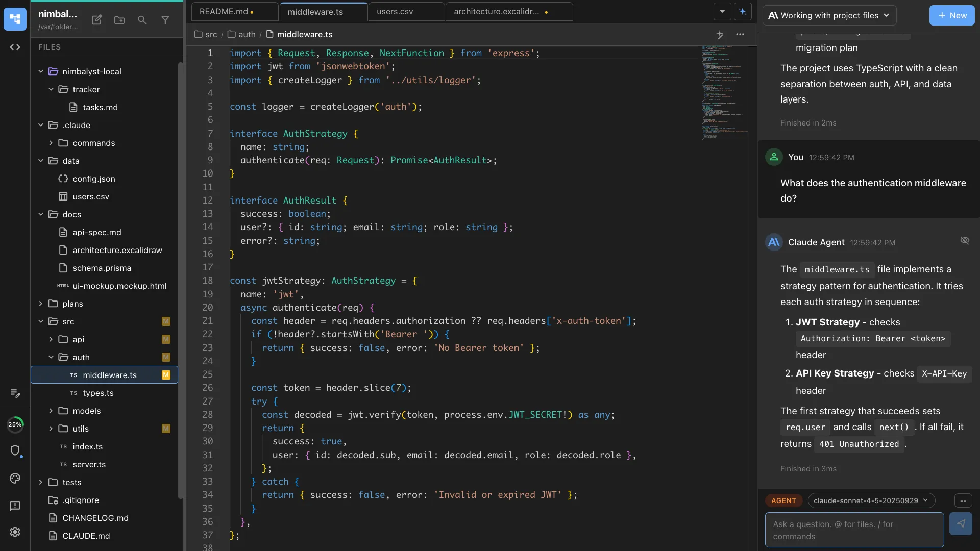Open the color palette icon in the sidebar
Screen dimensions: 980x551
click(15, 479)
